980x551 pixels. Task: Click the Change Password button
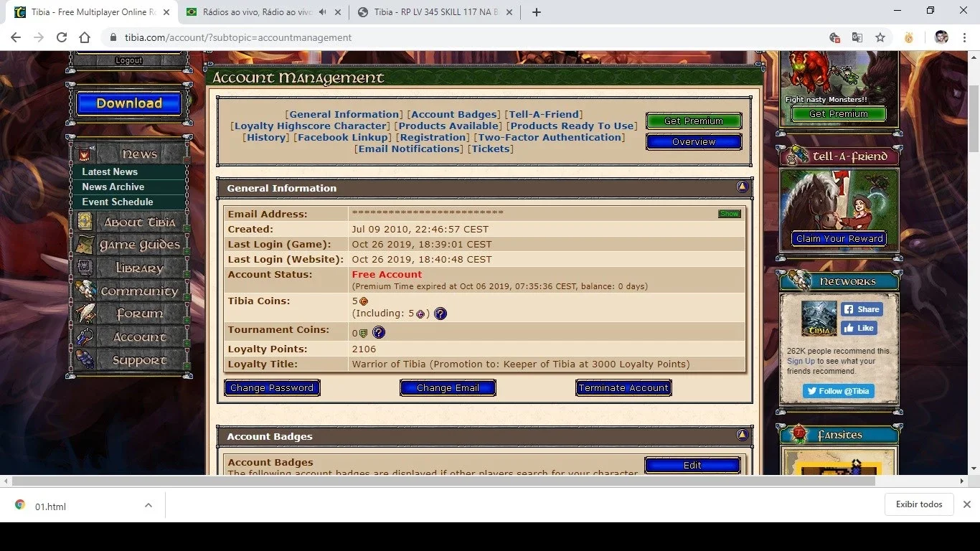click(x=272, y=388)
